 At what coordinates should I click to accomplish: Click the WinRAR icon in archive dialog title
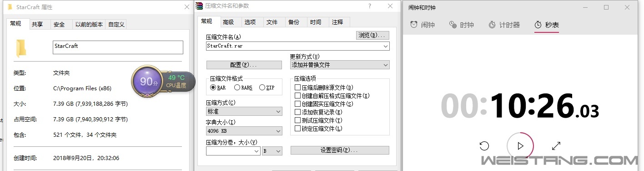click(199, 6)
